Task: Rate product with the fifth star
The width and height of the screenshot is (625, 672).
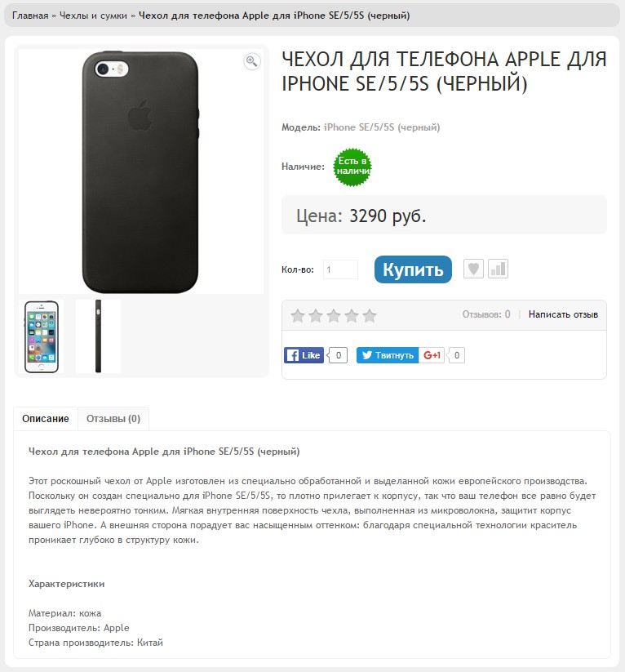Action: click(x=370, y=316)
